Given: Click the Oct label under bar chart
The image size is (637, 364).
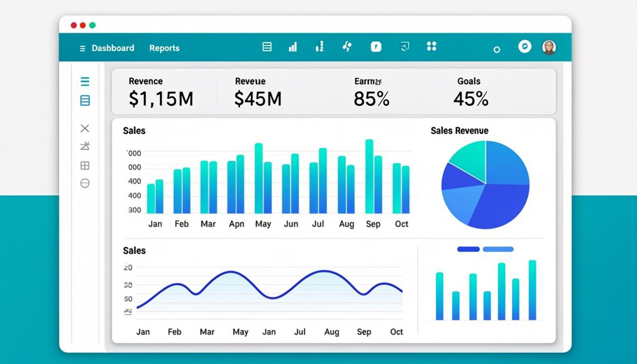Looking at the screenshot, I should coord(401,224).
